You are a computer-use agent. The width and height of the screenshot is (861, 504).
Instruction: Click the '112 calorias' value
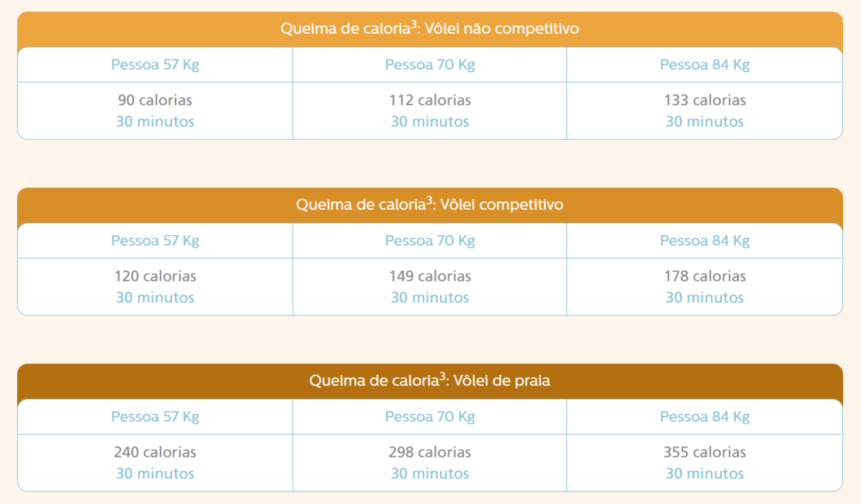pos(430,100)
